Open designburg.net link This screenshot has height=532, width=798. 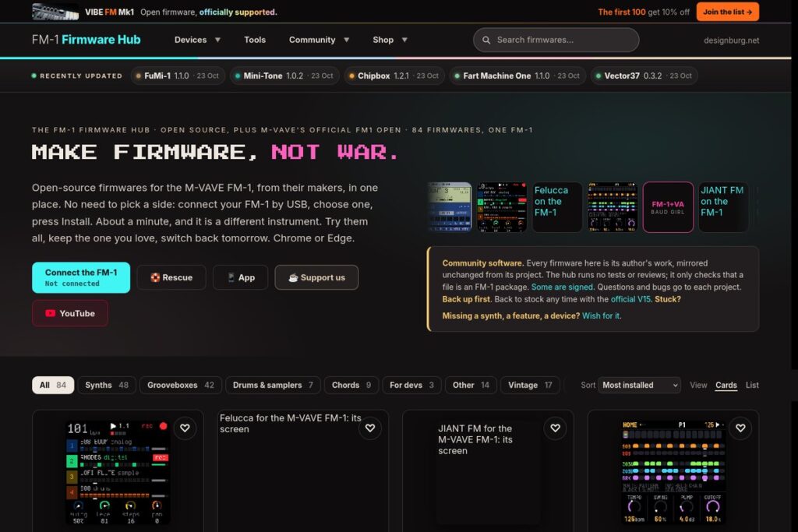(x=731, y=41)
